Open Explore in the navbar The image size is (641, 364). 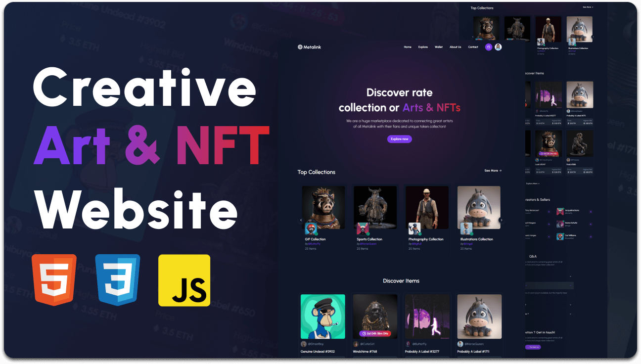(x=423, y=47)
